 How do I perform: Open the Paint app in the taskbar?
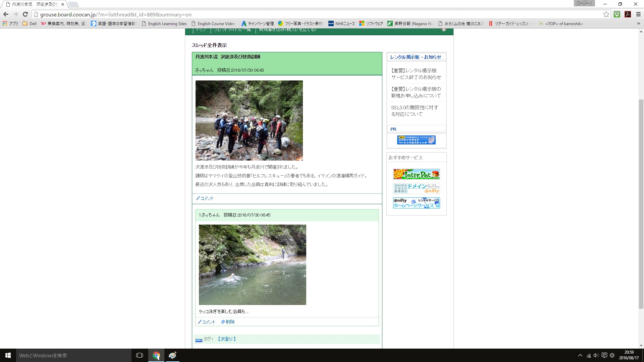[x=172, y=355]
